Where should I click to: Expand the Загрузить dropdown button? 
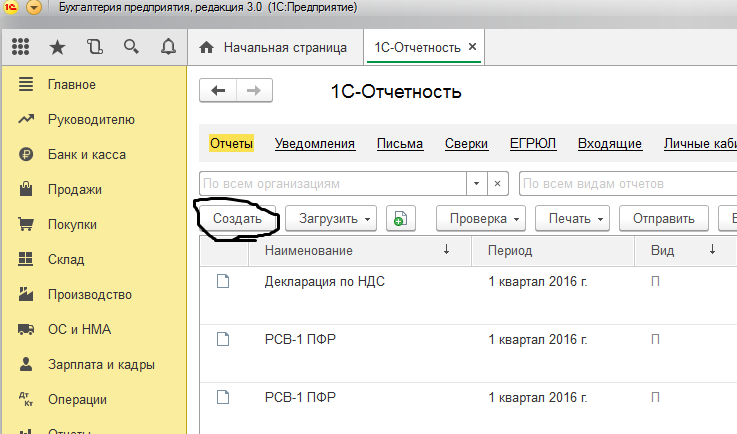pos(331,219)
